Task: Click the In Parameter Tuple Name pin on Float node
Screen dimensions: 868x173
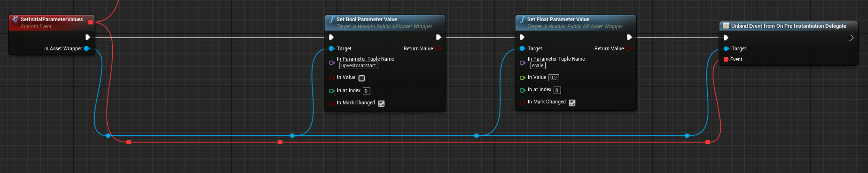Action: [x=522, y=63]
